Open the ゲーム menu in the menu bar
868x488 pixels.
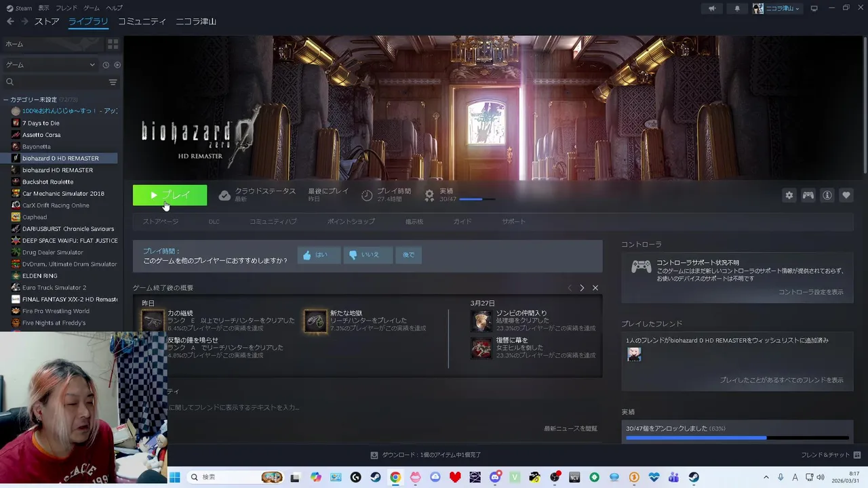pyautogui.click(x=92, y=8)
